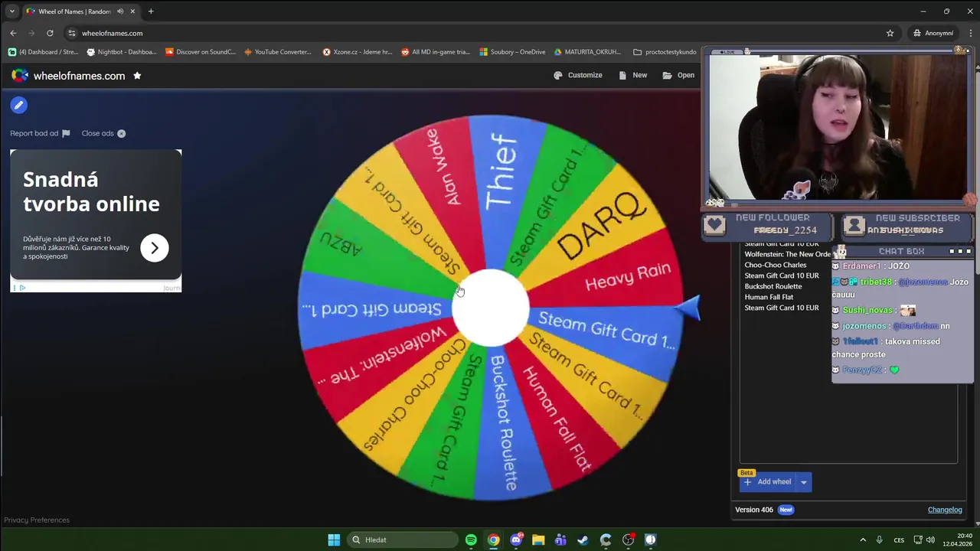Screen dimensions: 980x551
Task: Click the network icon in system tray
Action: click(x=918, y=540)
